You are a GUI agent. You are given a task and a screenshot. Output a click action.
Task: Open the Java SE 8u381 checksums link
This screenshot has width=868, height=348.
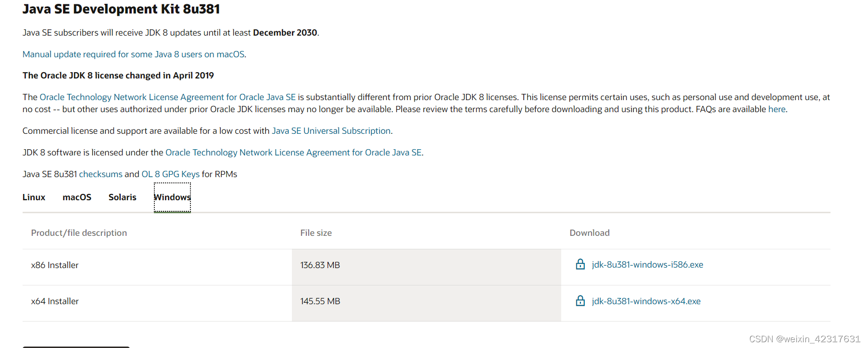[x=101, y=174]
